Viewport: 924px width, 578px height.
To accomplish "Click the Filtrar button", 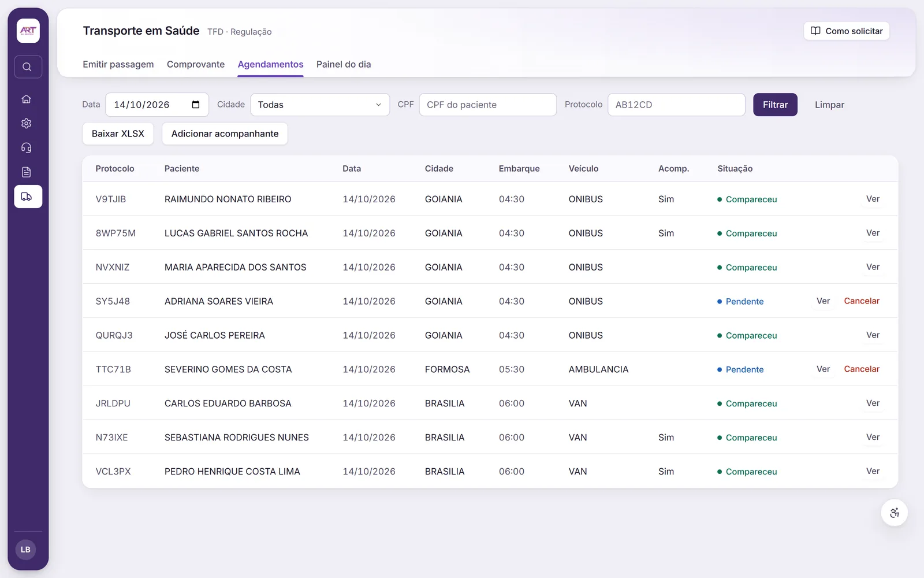I will click(775, 105).
